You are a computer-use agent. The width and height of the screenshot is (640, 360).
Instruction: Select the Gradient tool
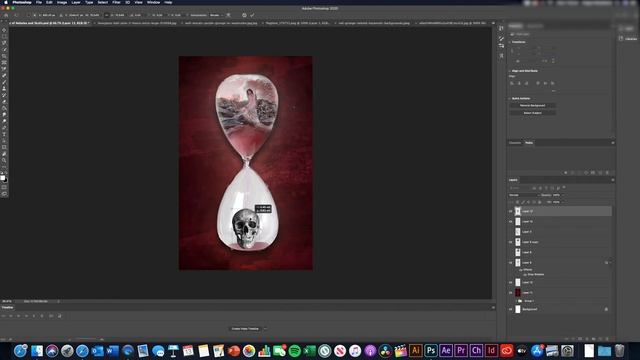tap(4, 108)
